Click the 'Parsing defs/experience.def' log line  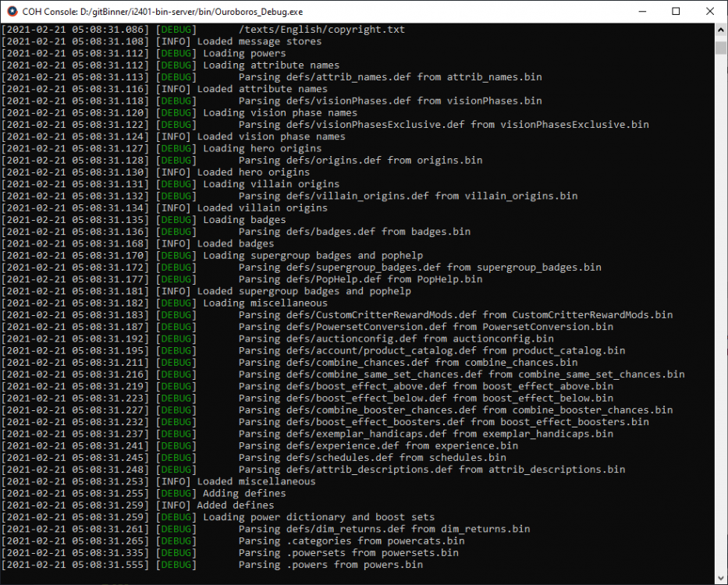[378, 445]
